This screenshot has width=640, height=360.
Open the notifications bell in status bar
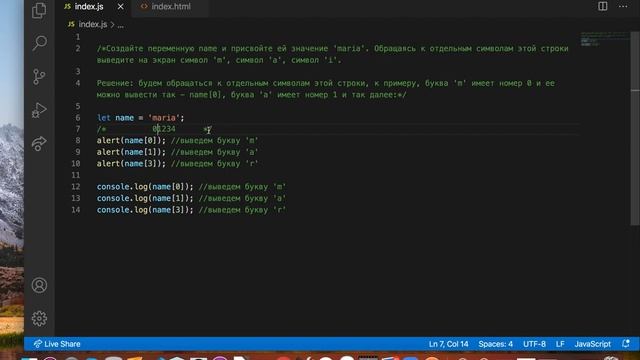pos(626,344)
